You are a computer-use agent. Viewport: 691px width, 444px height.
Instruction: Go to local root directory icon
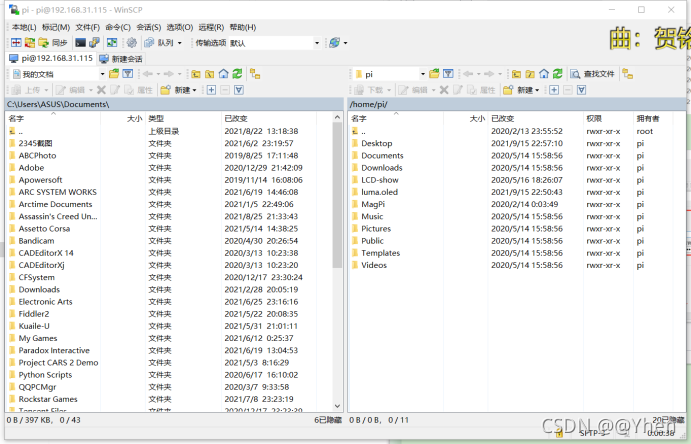click(x=210, y=74)
